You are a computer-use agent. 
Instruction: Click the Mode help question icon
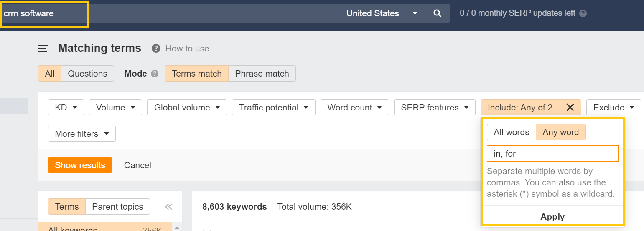(x=155, y=74)
